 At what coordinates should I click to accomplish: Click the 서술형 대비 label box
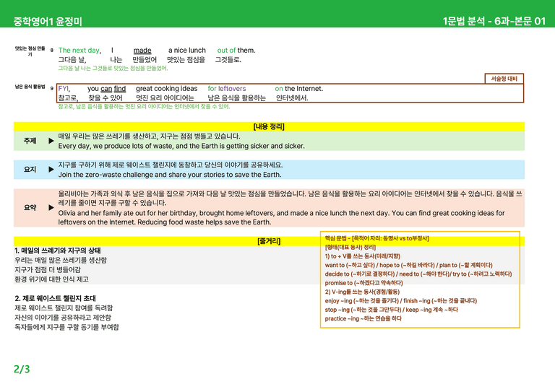coord(504,79)
